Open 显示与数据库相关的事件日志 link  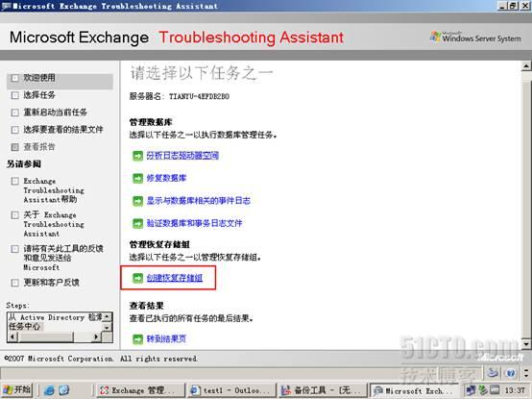coord(199,201)
